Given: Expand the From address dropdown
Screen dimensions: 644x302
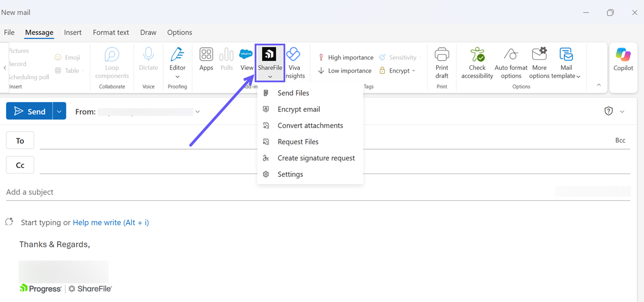Looking at the screenshot, I should pyautogui.click(x=197, y=112).
